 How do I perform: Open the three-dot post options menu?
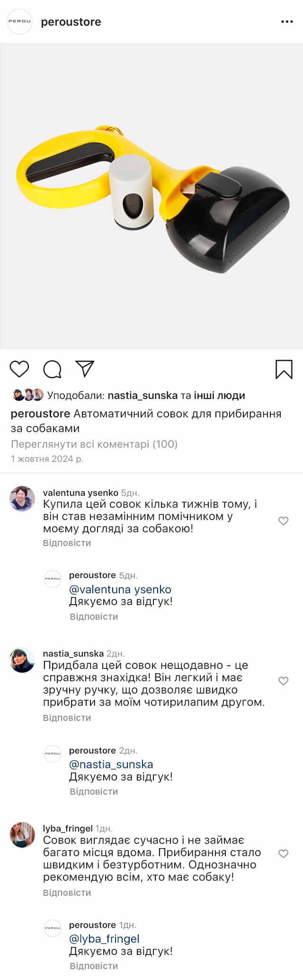point(287,22)
